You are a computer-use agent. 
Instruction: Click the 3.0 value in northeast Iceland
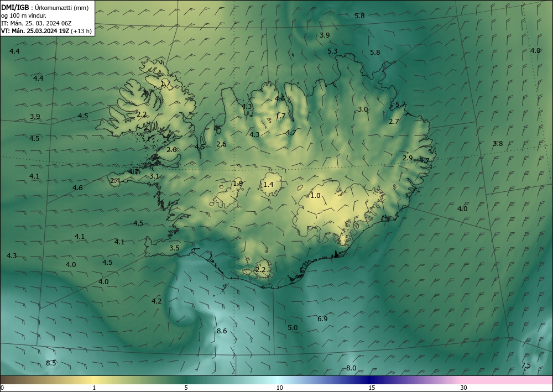363,109
